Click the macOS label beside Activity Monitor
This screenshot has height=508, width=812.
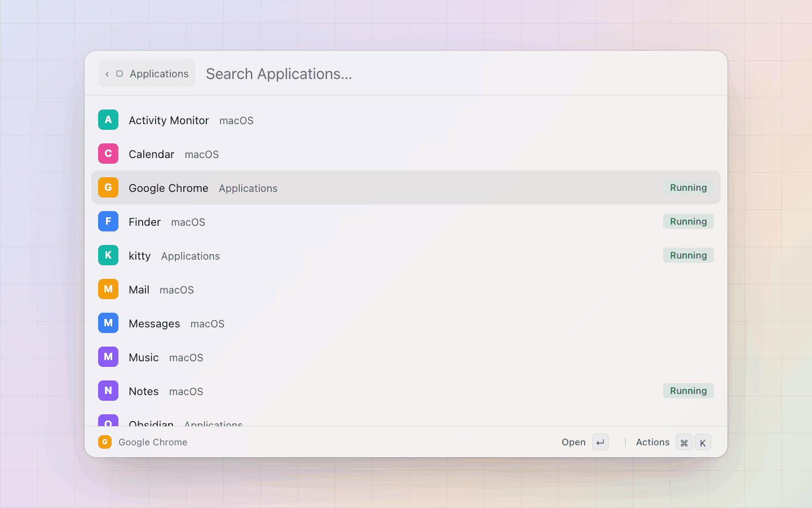(x=236, y=121)
